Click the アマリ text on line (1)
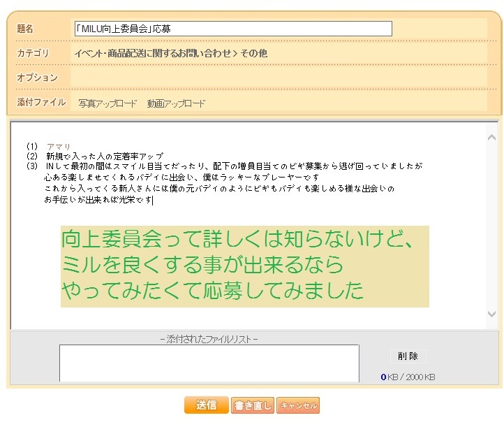This screenshot has width=504, height=427. point(59,147)
